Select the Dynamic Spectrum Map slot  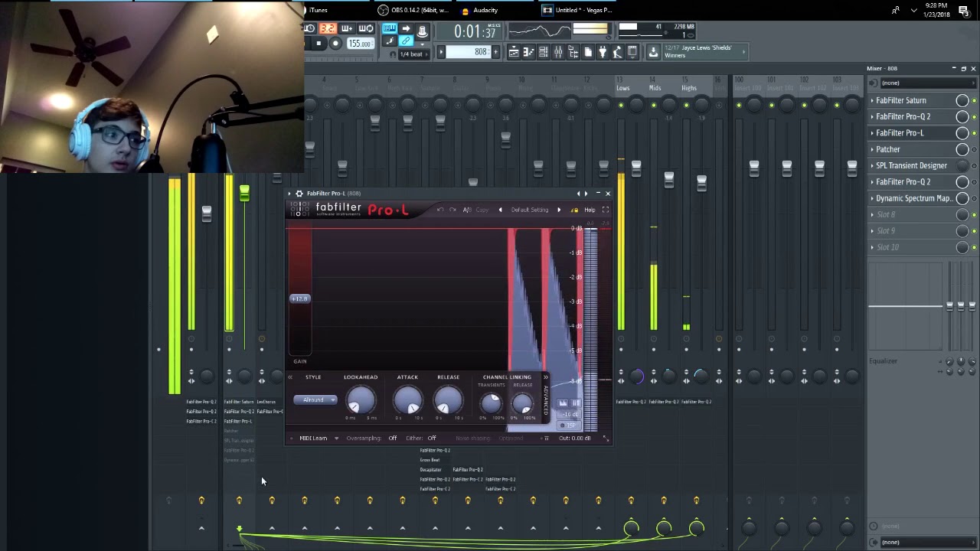[x=913, y=198]
